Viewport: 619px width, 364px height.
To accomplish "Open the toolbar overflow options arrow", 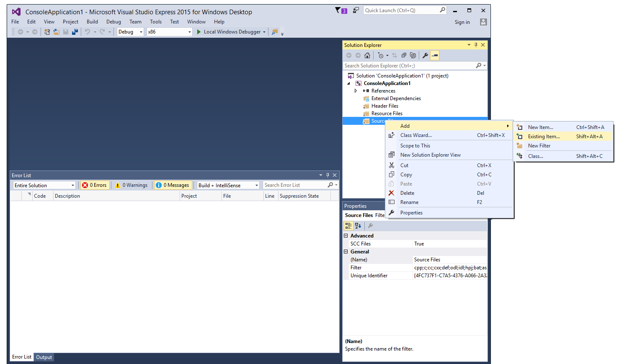I will (282, 34).
